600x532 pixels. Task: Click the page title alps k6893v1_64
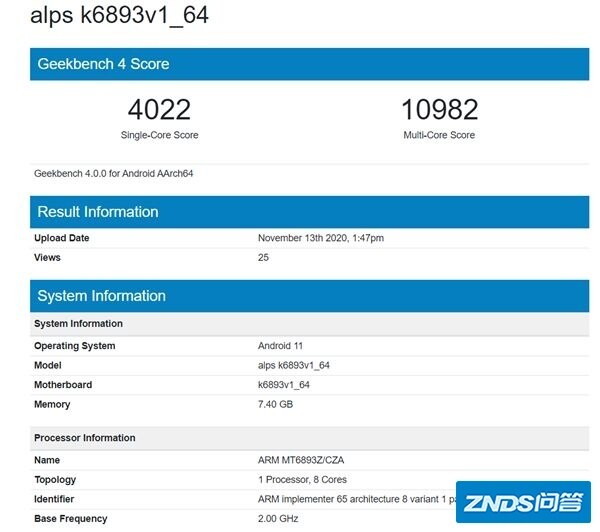(119, 16)
